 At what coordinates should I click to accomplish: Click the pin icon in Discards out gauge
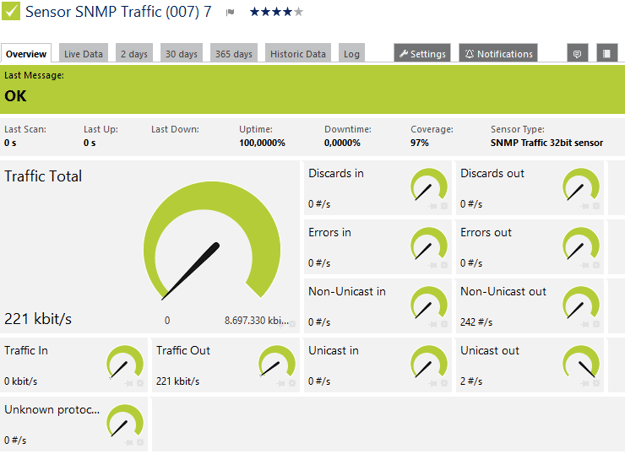585,206
